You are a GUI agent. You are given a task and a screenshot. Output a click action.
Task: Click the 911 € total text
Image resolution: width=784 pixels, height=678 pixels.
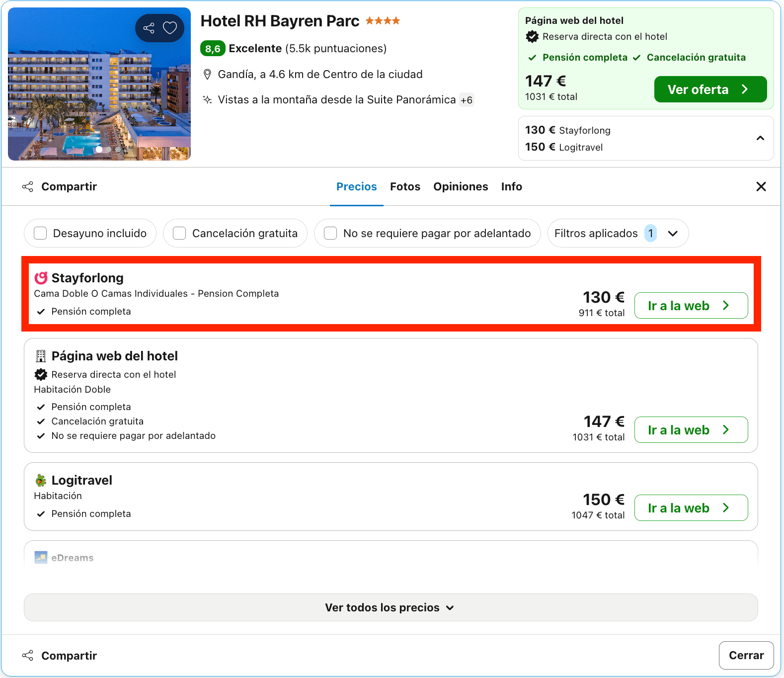[602, 313]
